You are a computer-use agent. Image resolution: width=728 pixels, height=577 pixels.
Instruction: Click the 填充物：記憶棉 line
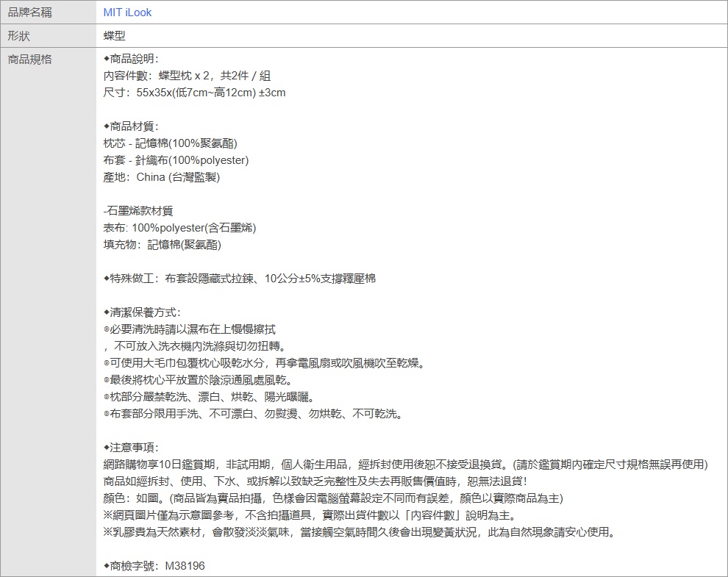click(162, 245)
